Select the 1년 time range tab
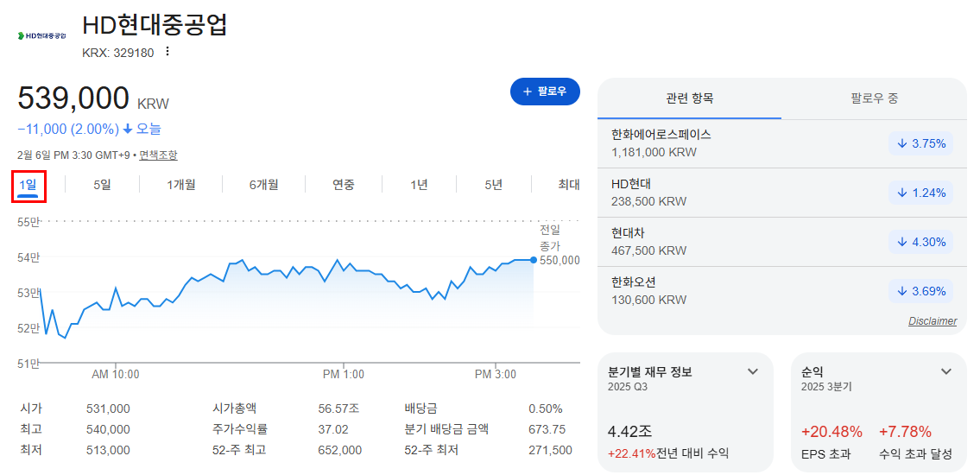Screen dimensions: 980x475 tap(420, 185)
